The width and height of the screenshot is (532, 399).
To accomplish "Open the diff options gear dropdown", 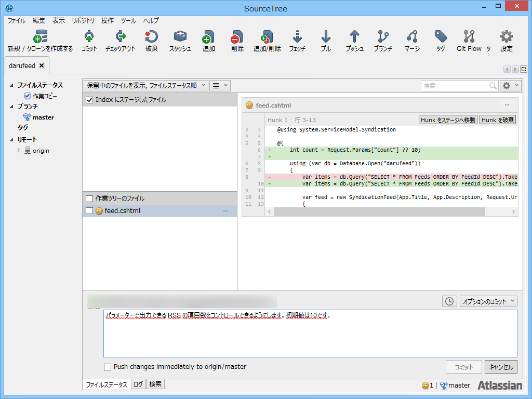I will pos(510,86).
